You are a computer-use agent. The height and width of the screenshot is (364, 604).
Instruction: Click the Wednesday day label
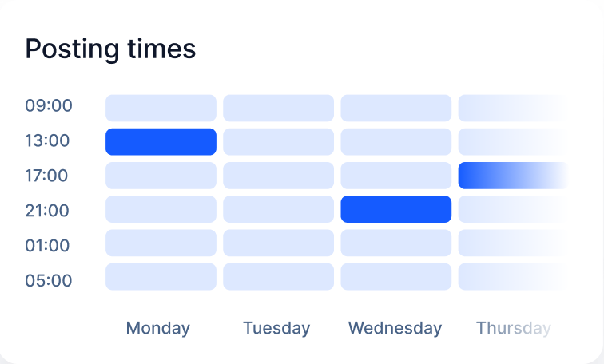point(395,328)
